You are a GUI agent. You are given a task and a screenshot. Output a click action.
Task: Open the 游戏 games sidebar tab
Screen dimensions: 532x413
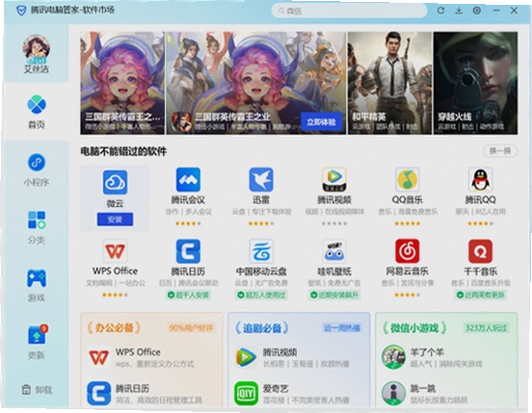click(x=37, y=285)
